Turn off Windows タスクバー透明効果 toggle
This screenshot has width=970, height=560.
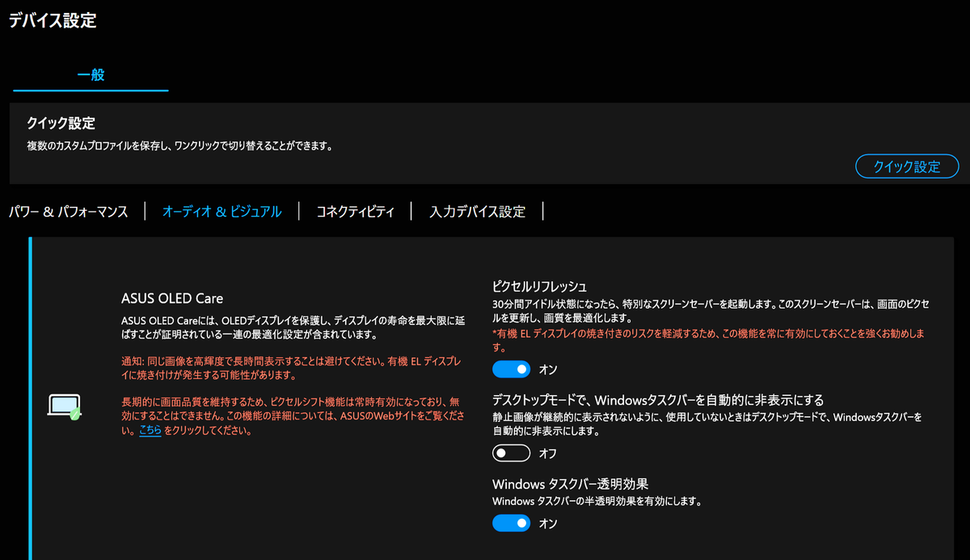511,523
